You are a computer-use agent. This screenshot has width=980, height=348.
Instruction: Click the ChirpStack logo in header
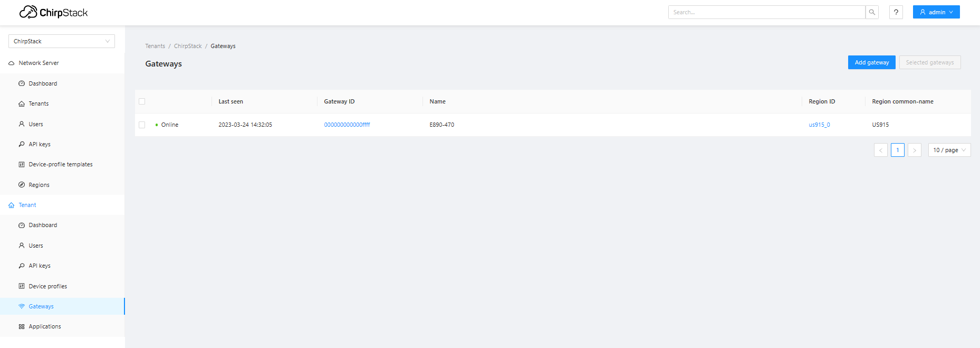54,12
